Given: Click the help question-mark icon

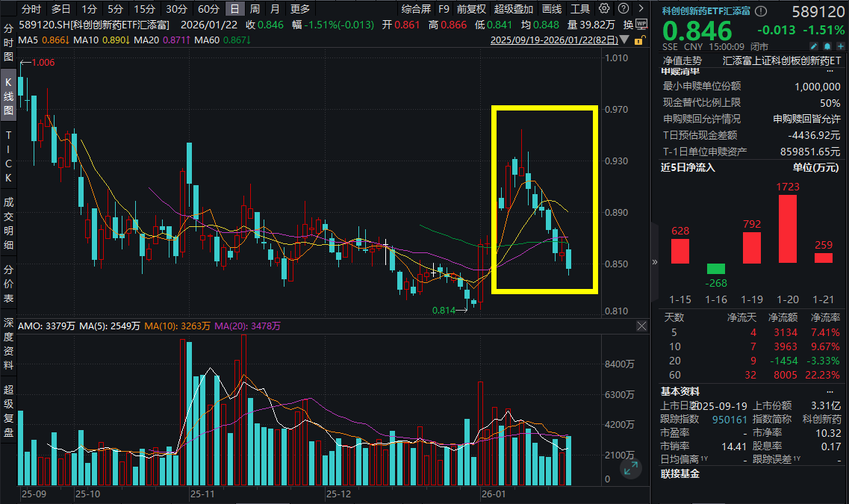Looking at the screenshot, I should click(x=623, y=9).
